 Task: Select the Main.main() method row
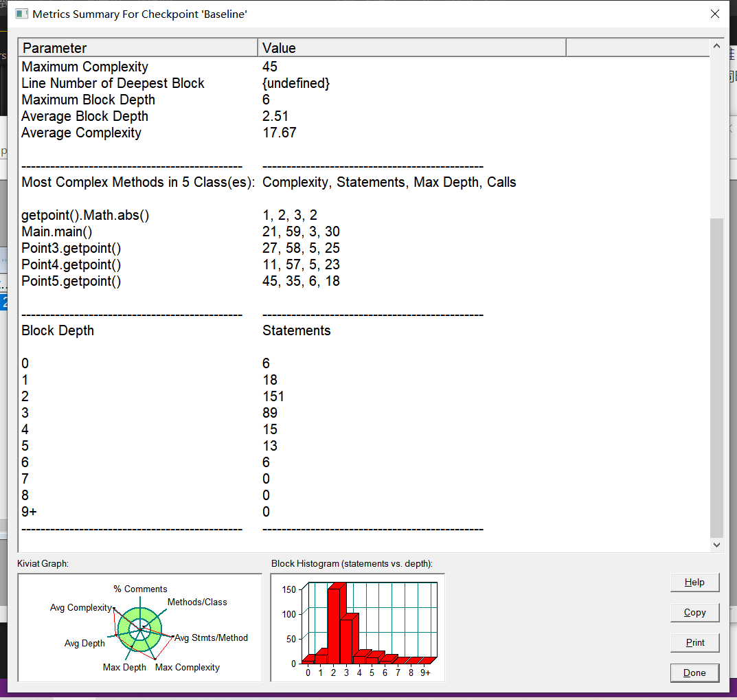(x=364, y=232)
